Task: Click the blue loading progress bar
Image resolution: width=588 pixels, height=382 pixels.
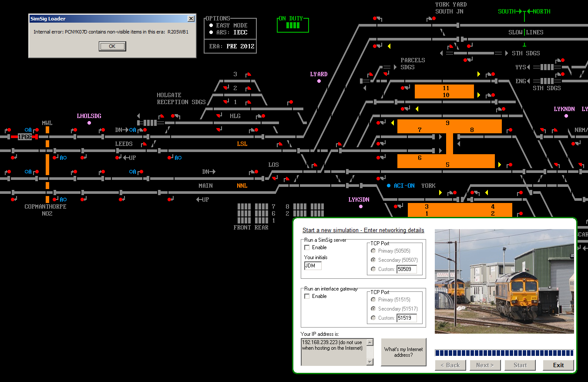Action: coord(504,353)
